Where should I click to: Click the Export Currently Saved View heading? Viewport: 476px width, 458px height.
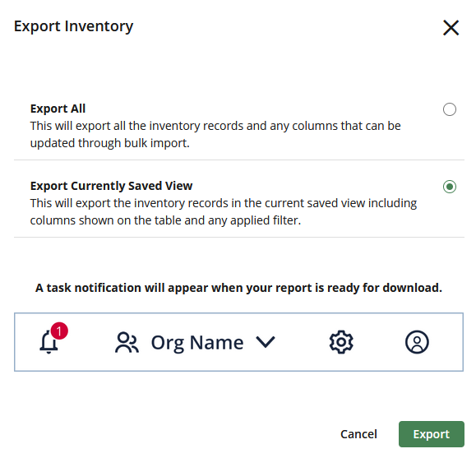(x=112, y=186)
